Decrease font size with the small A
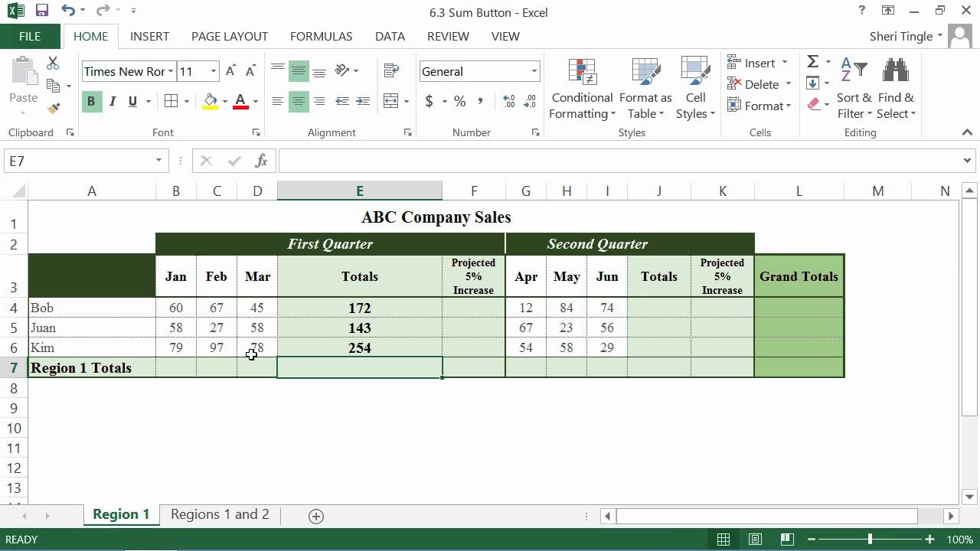Viewport: 980px width, 551px height. click(250, 71)
